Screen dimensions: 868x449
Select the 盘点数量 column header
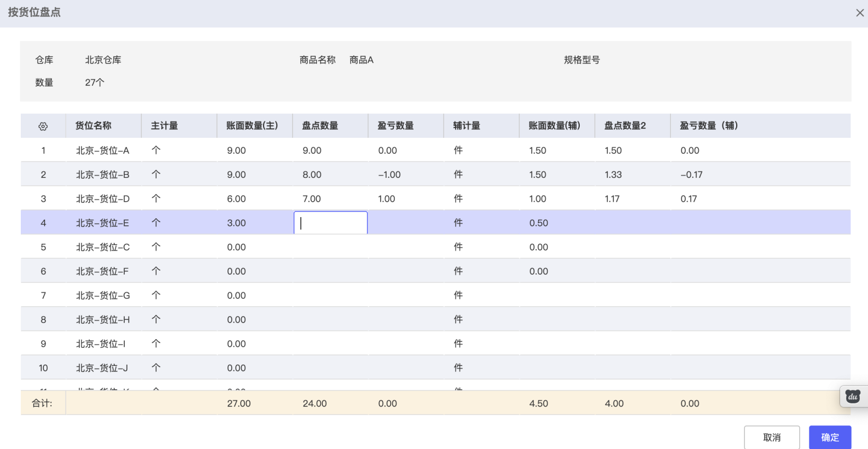321,126
